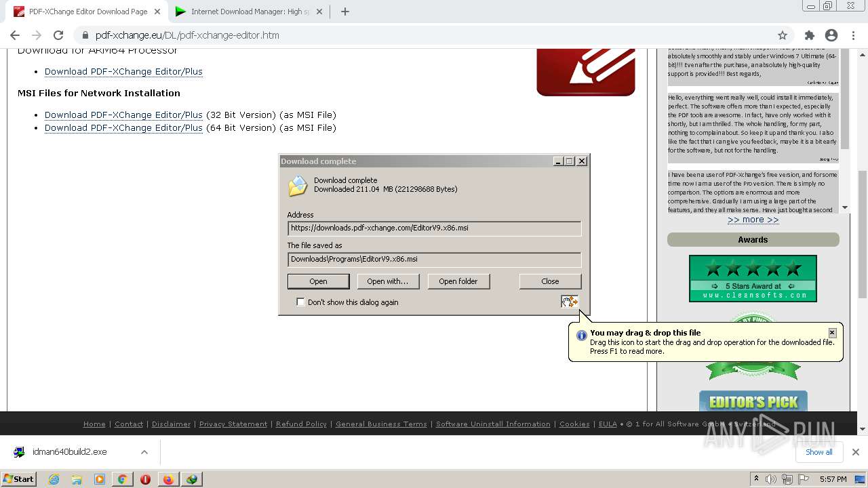
Task: Bookmark this page with the star icon
Action: pos(783,35)
